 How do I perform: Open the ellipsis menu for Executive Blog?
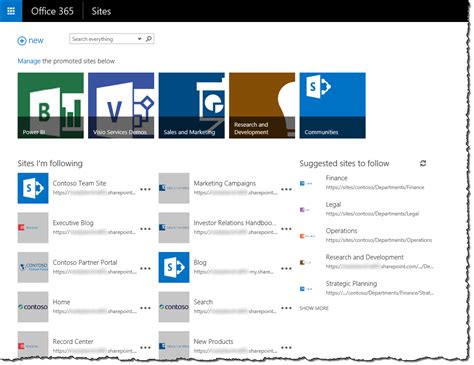[145, 229]
